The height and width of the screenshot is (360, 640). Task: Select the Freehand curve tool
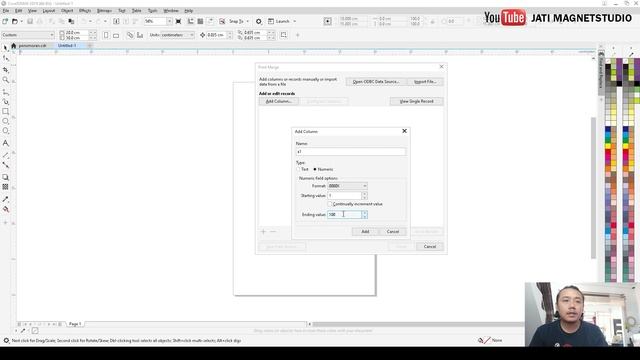(5, 92)
